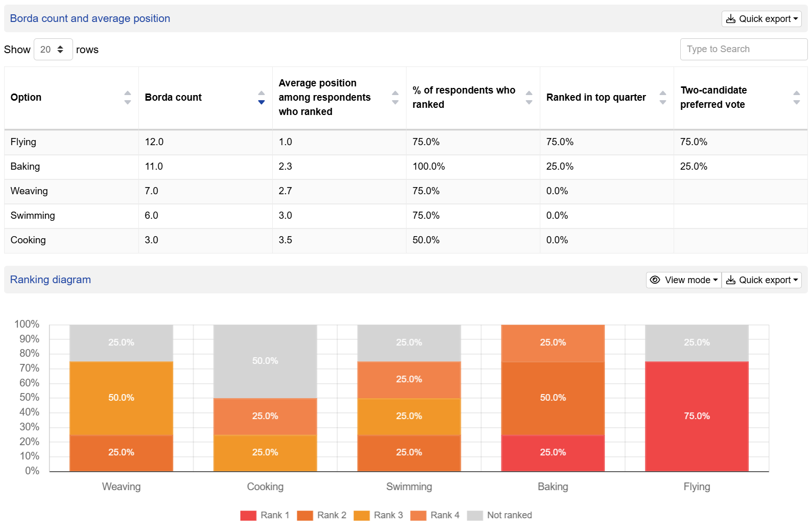Open View mode dropdown for Ranking diagram
The width and height of the screenshot is (812, 529).
pyautogui.click(x=683, y=280)
